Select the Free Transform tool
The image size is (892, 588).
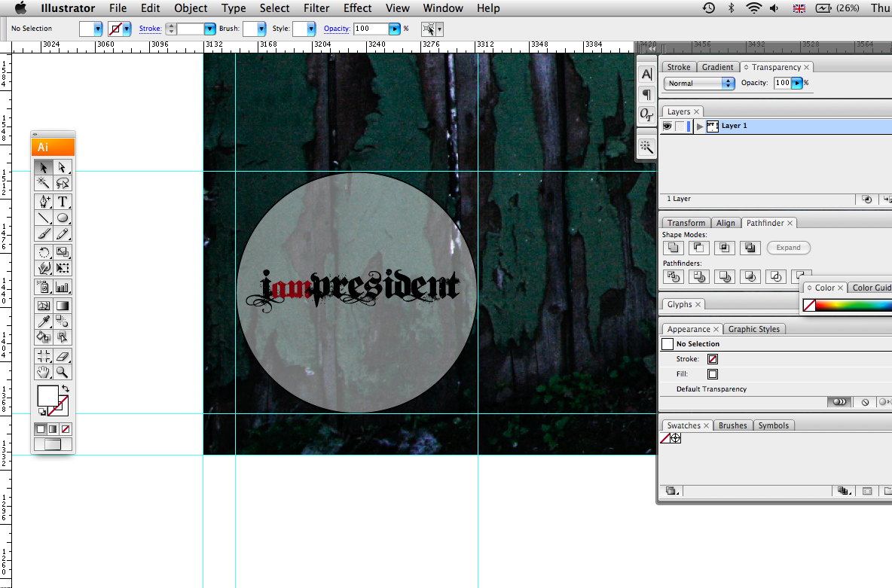62,268
